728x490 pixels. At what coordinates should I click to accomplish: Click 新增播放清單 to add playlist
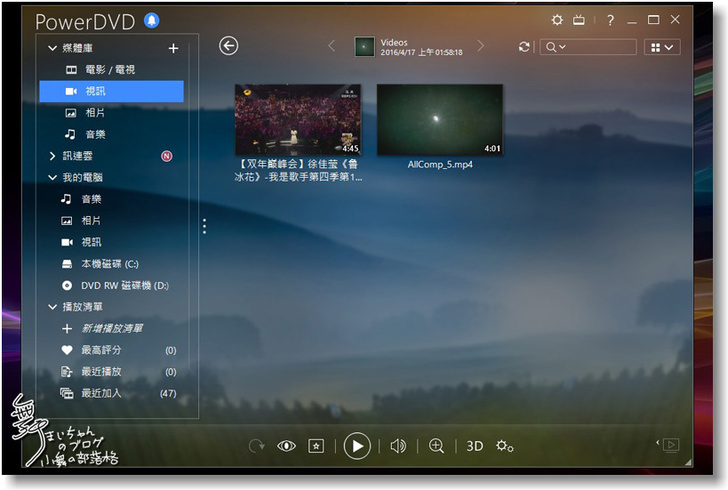coord(111,328)
